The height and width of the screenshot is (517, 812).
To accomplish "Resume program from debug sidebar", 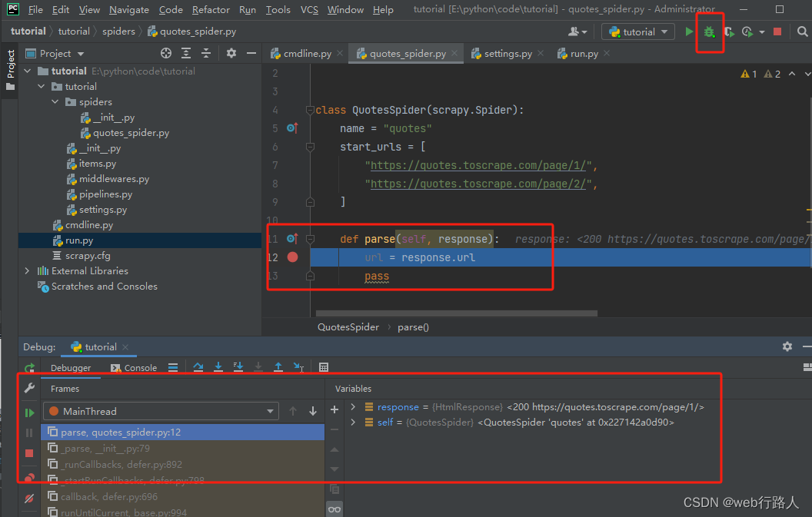I will click(x=29, y=413).
